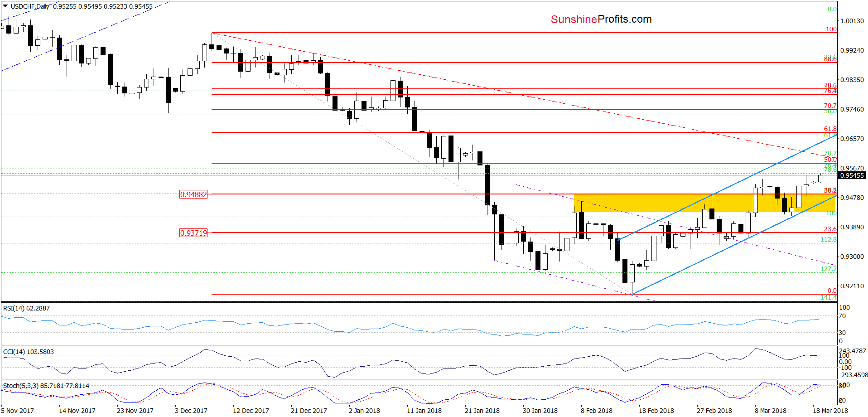Click the 0.99240 price axis value

(852, 50)
